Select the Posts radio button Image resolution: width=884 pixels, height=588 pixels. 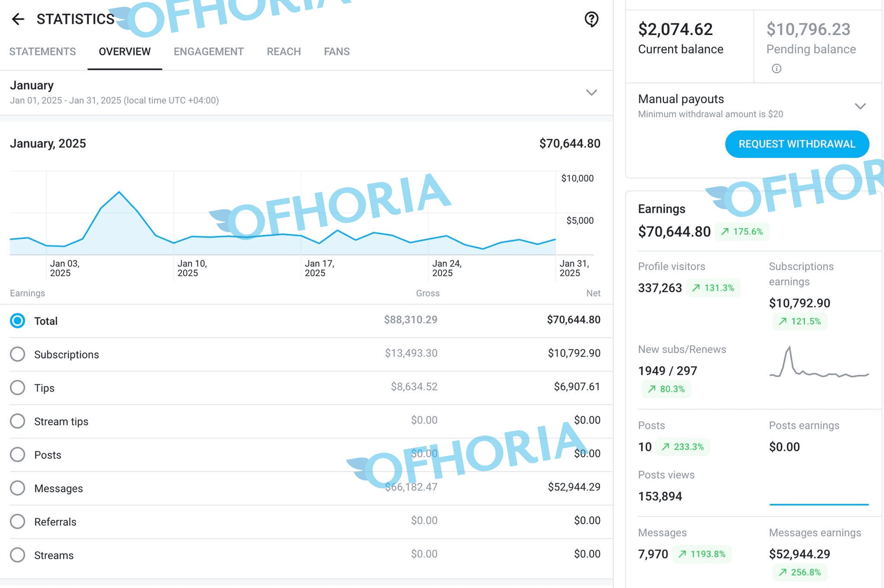click(17, 455)
